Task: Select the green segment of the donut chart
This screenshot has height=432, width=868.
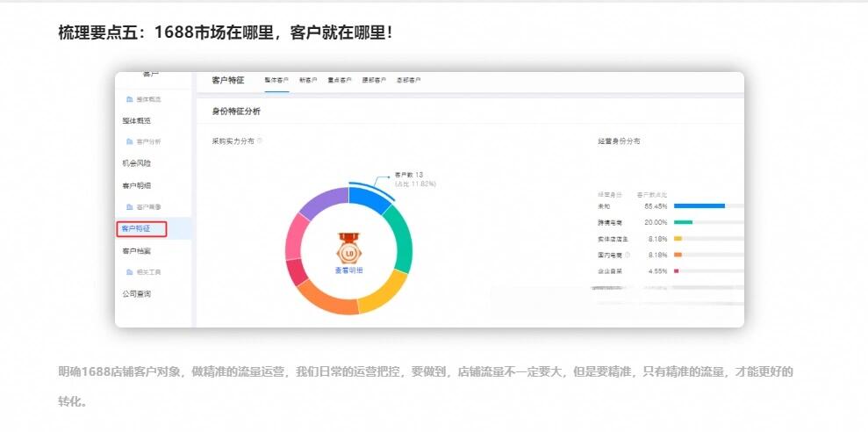Action: pyautogui.click(x=402, y=239)
